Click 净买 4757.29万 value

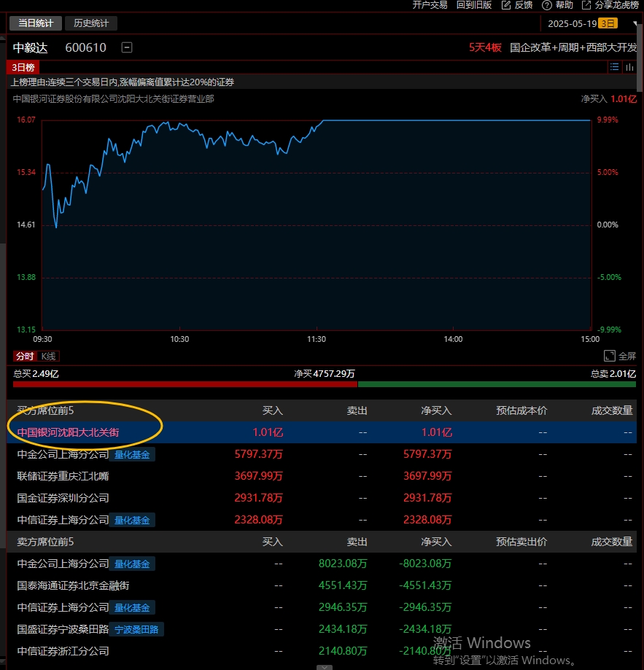(x=325, y=374)
